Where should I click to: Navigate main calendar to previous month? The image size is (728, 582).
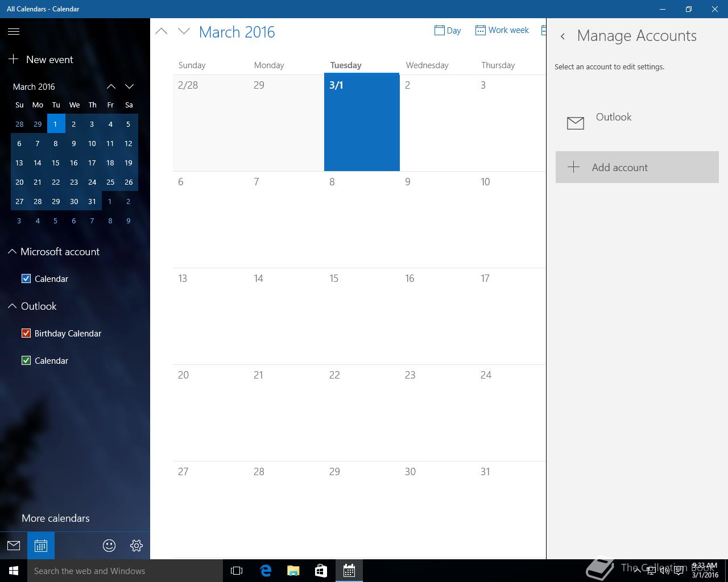click(x=162, y=31)
